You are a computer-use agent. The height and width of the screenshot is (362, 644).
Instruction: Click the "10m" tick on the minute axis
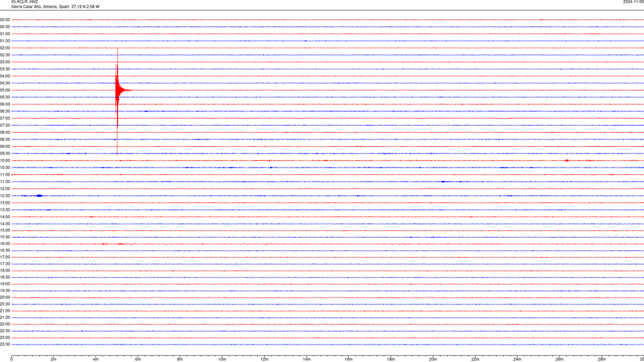222,359
